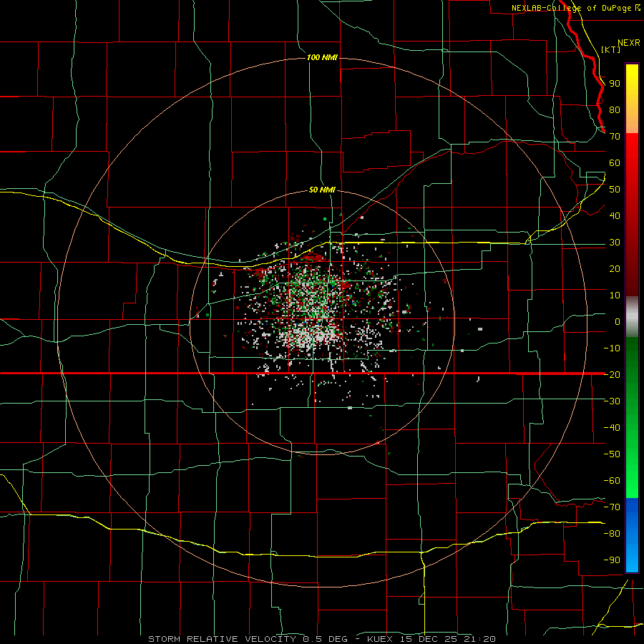Select the -30 value on velocity scale

(x=612, y=401)
